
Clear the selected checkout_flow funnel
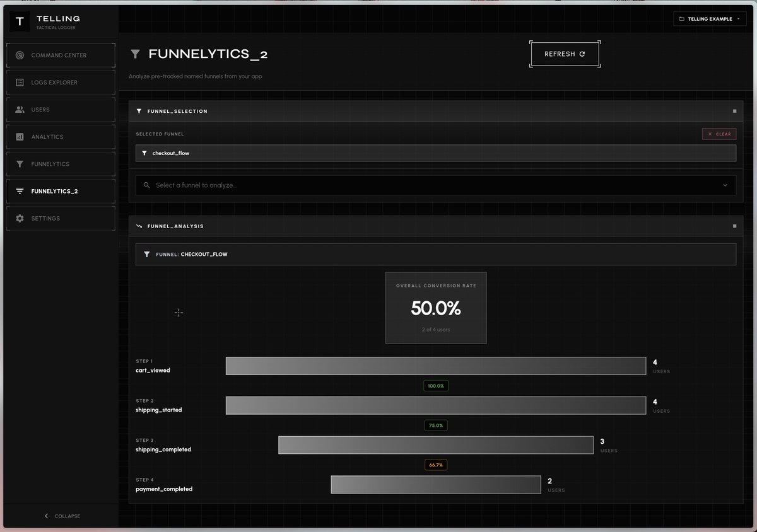tap(719, 134)
